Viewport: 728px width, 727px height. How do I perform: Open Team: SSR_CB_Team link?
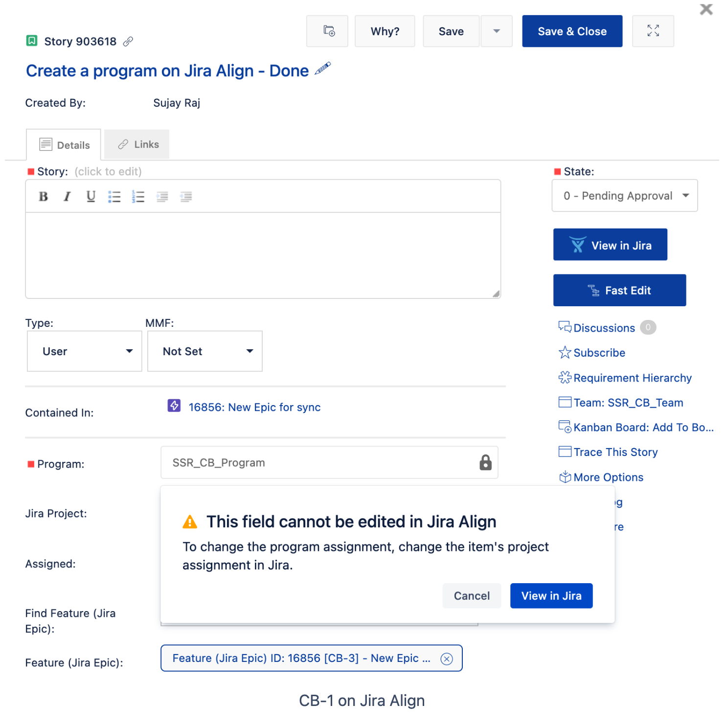tap(621, 403)
